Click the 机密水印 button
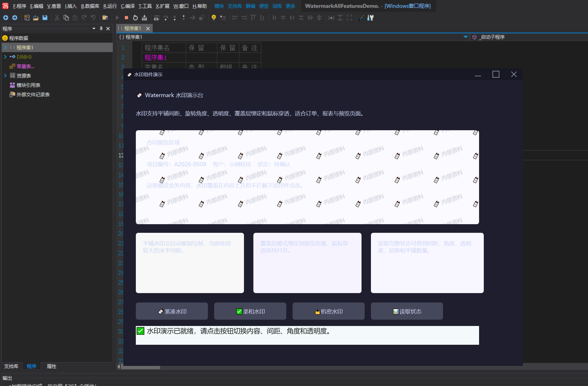The width and height of the screenshot is (588, 386). coord(329,311)
